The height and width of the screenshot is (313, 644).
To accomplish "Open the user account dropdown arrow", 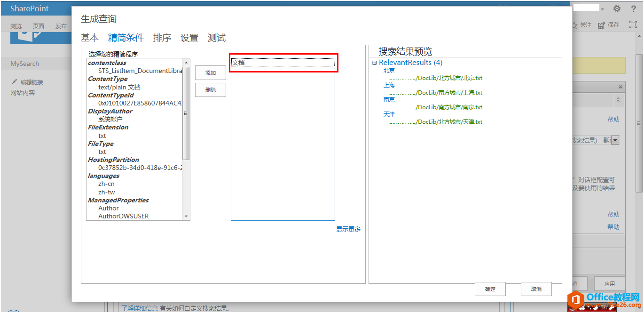I will point(603,9).
